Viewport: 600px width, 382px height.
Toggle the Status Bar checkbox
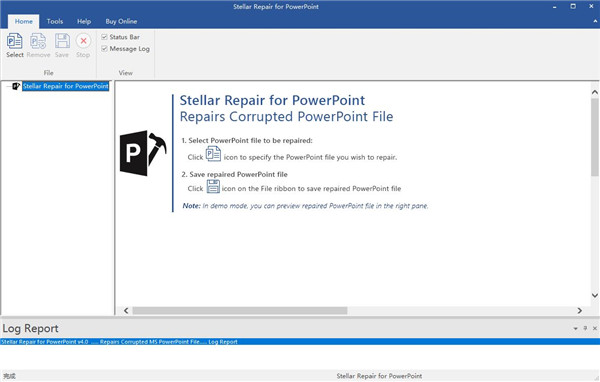(x=104, y=37)
